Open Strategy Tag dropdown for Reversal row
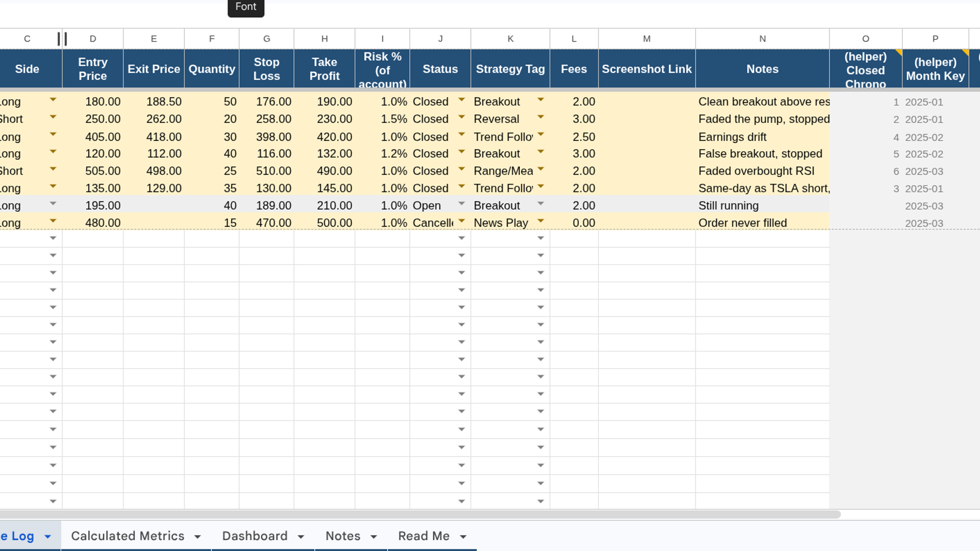 (540, 117)
